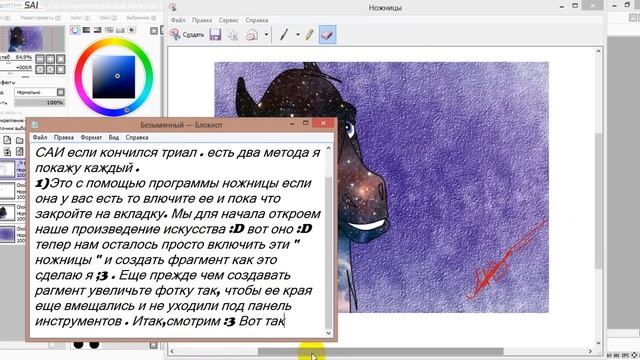The image size is (640, 360).
Task: Adjust the 100% opacity slider in SAI
Action: pyautogui.click(x=40, y=102)
